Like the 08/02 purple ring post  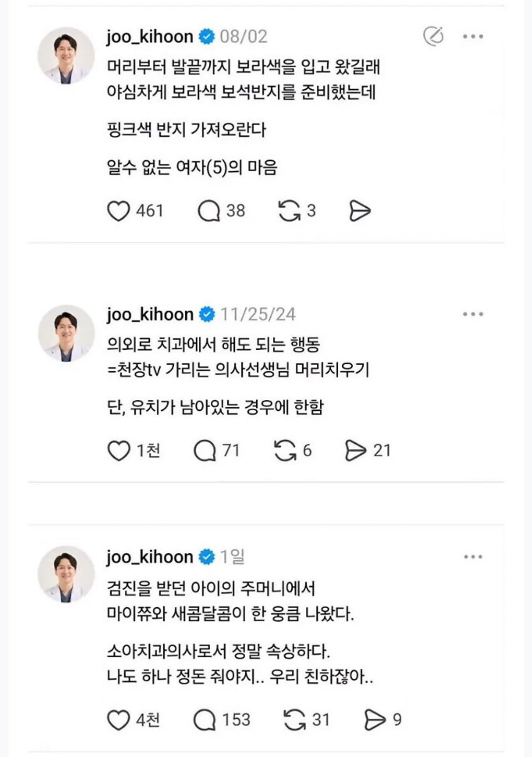(x=118, y=211)
